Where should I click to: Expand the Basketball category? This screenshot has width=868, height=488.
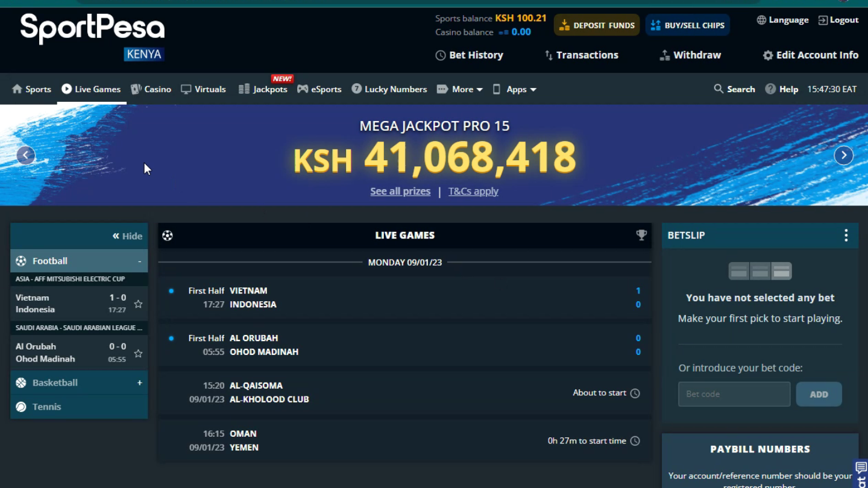139,383
